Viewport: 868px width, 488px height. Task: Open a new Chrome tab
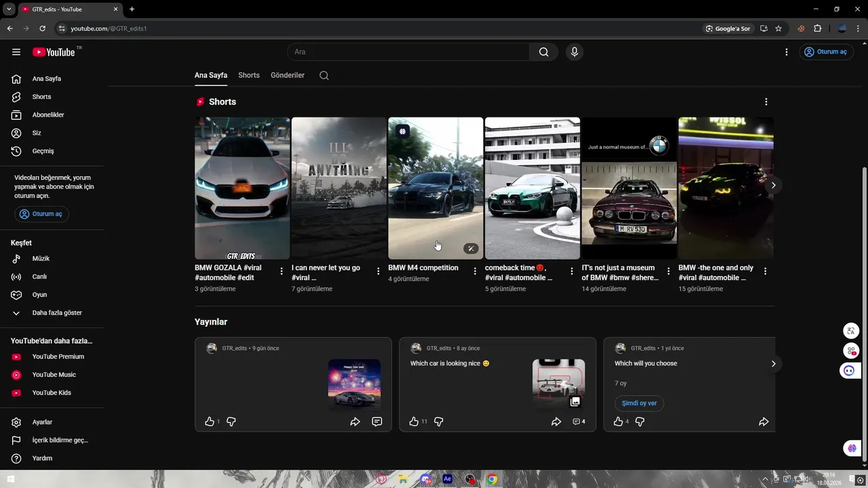[x=132, y=9]
